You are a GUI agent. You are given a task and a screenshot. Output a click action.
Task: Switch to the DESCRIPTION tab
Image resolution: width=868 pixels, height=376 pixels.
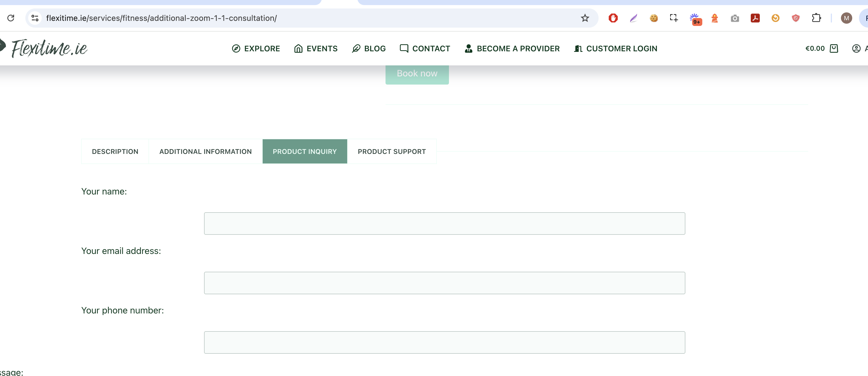(x=115, y=152)
